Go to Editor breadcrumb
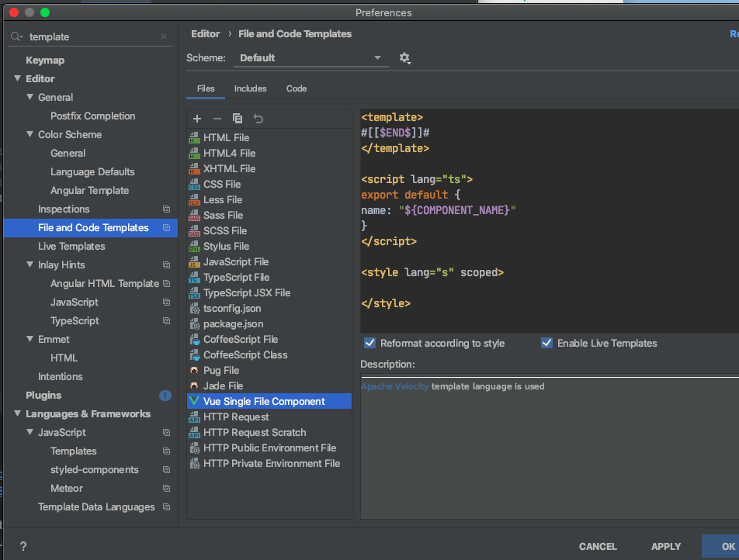This screenshot has width=739, height=560. coord(206,34)
